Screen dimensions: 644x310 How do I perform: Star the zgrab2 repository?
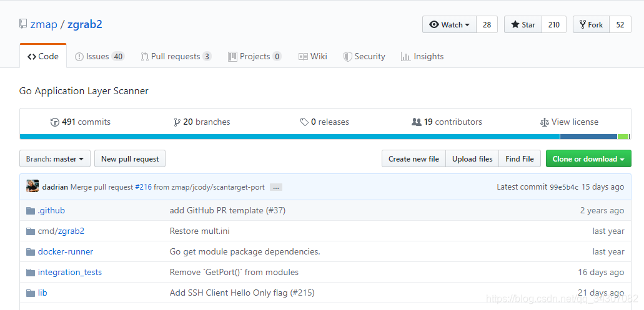tap(523, 25)
